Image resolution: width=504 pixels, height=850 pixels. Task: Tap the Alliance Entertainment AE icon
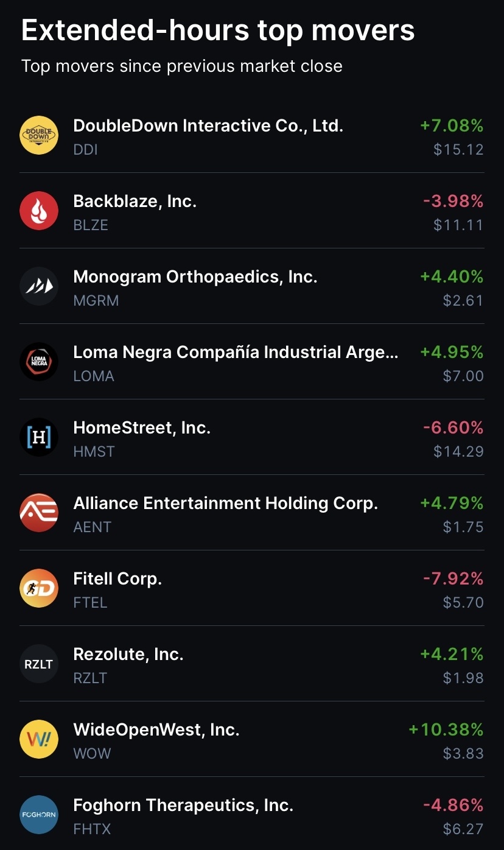(x=39, y=513)
